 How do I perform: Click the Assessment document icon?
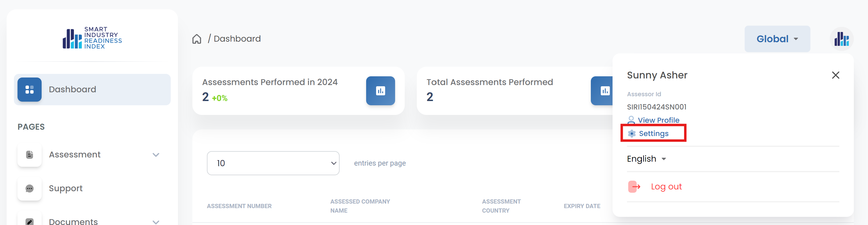click(x=30, y=155)
